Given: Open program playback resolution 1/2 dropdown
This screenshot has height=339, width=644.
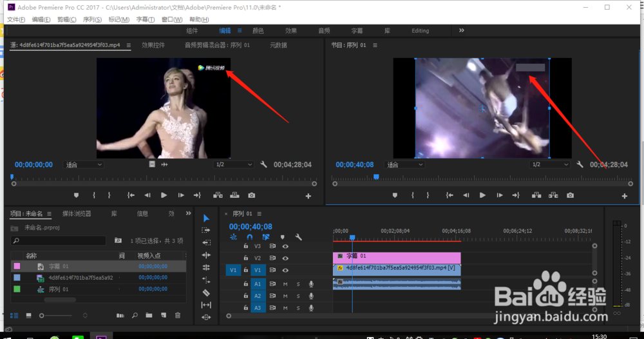Looking at the screenshot, I should [549, 164].
